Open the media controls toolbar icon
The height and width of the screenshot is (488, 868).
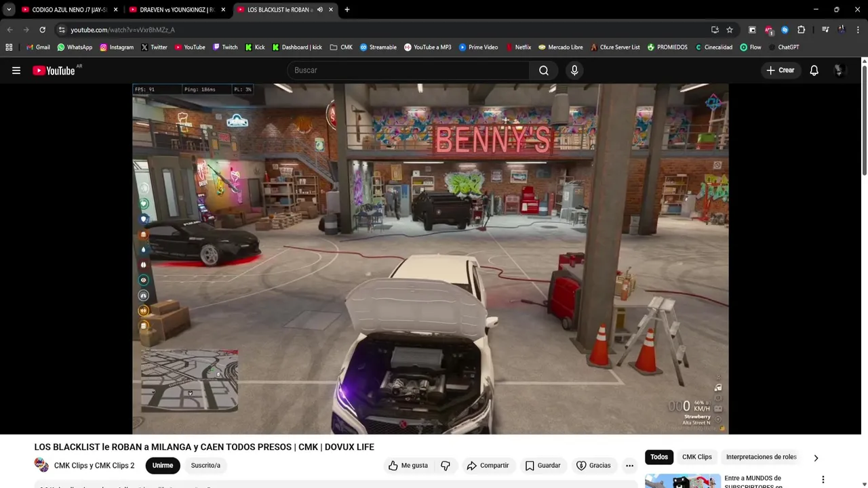click(x=825, y=30)
